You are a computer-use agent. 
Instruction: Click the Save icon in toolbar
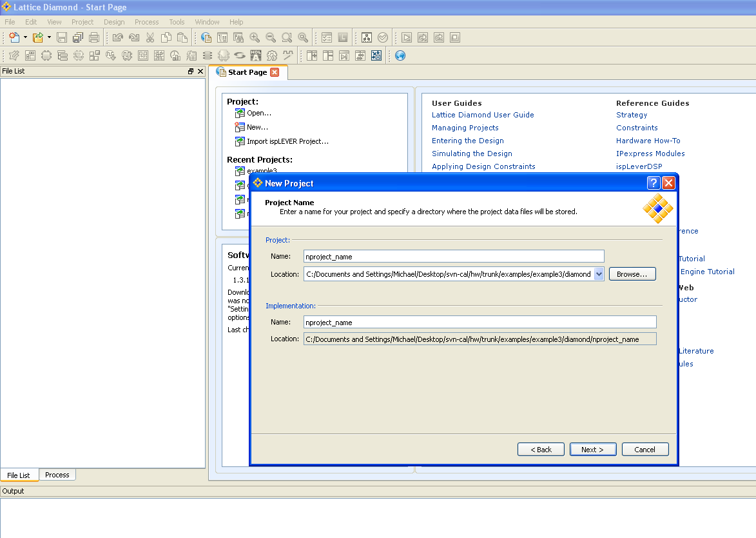[62, 37]
